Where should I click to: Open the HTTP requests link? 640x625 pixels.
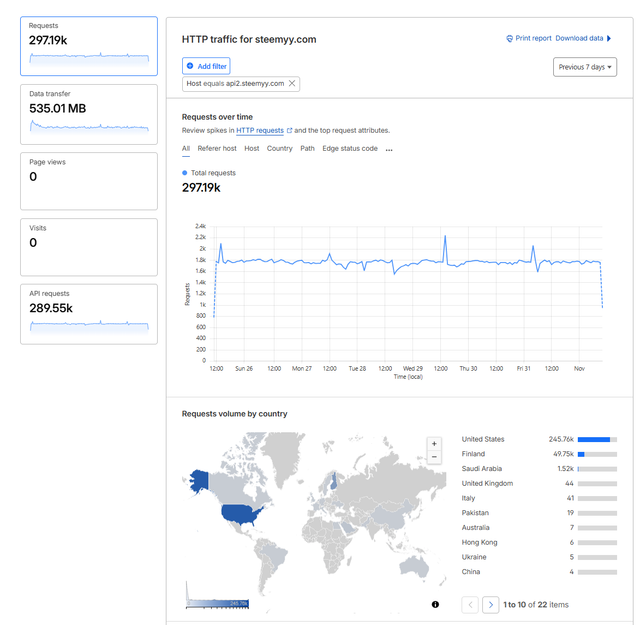[261, 130]
